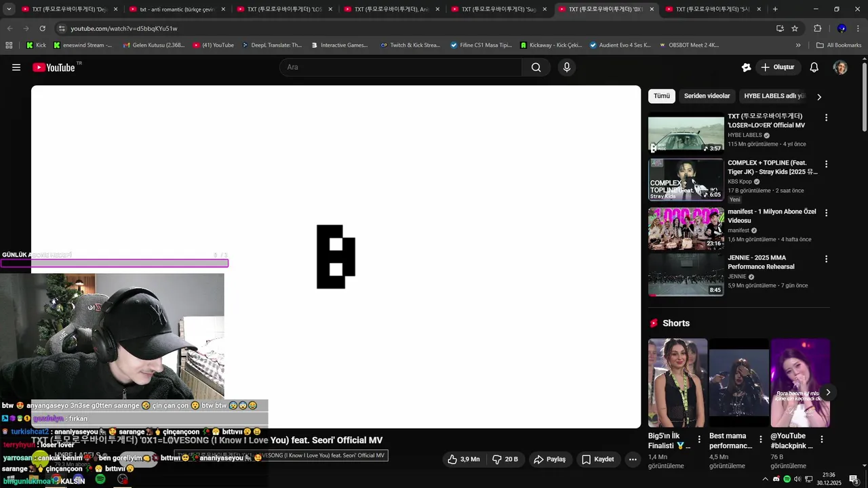The width and height of the screenshot is (868, 488).
Task: Open options for Best mama performance short
Action: pos(760,439)
